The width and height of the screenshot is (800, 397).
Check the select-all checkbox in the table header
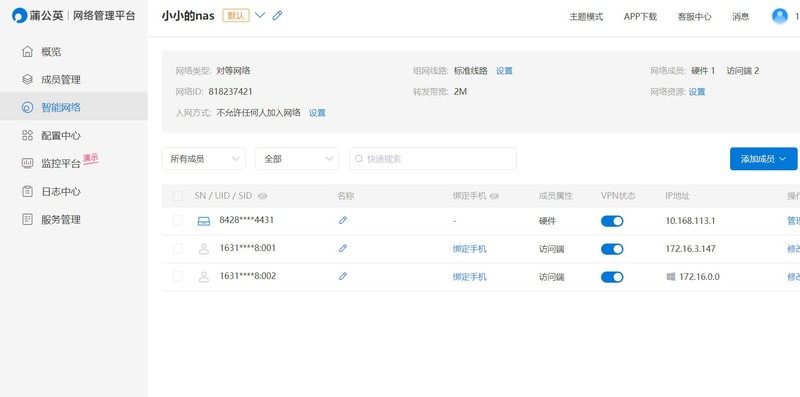pyautogui.click(x=178, y=196)
